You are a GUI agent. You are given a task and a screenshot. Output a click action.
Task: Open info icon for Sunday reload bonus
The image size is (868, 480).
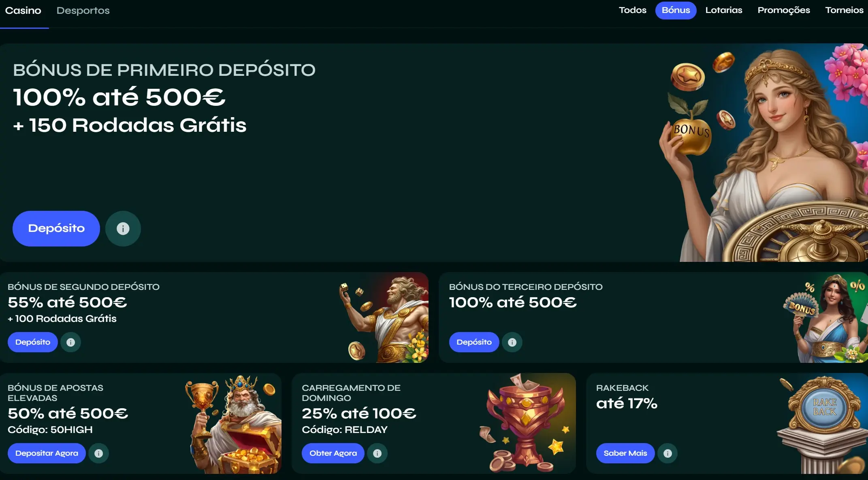pyautogui.click(x=377, y=453)
